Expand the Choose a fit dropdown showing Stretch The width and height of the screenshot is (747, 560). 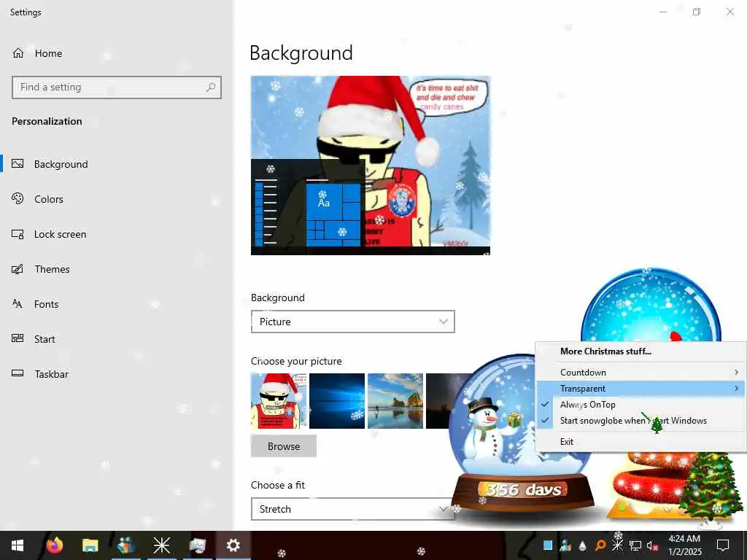(x=353, y=509)
